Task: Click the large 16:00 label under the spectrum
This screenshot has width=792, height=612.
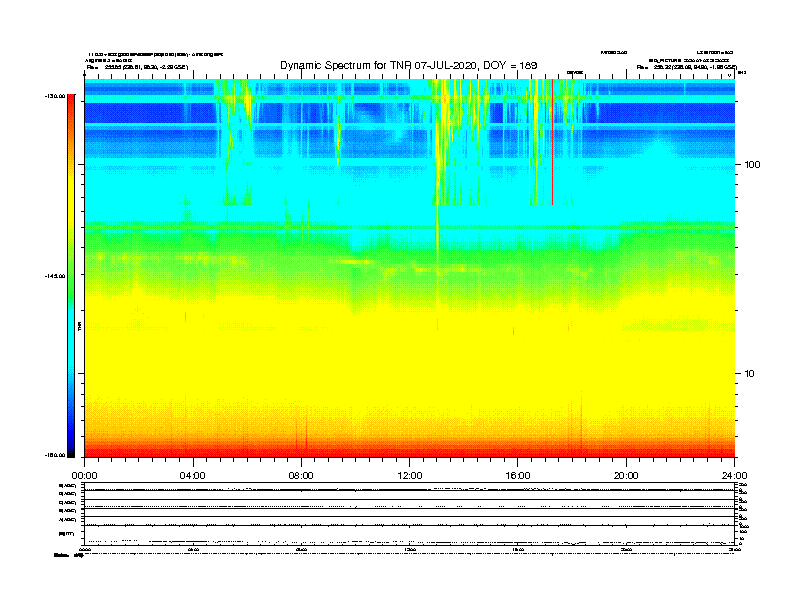Action: (x=518, y=476)
